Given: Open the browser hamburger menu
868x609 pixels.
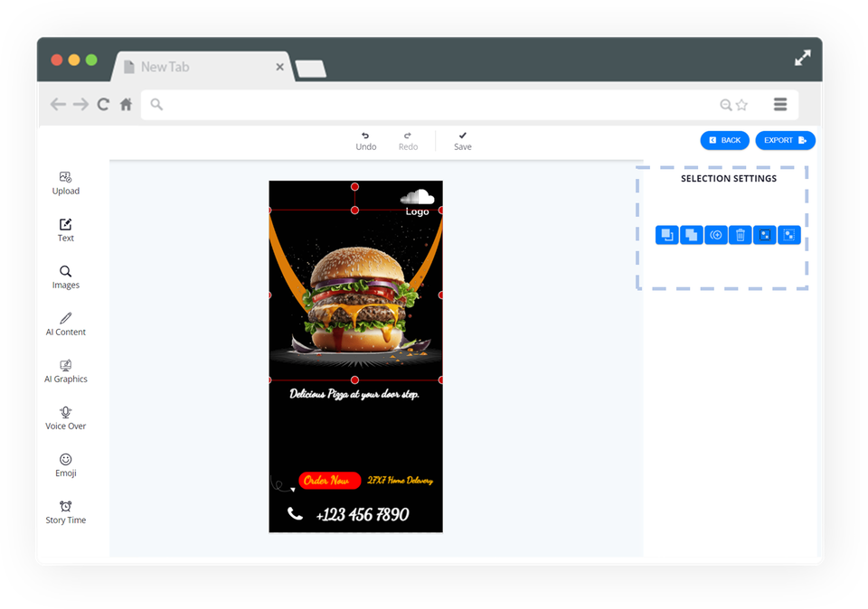Looking at the screenshot, I should point(780,104).
